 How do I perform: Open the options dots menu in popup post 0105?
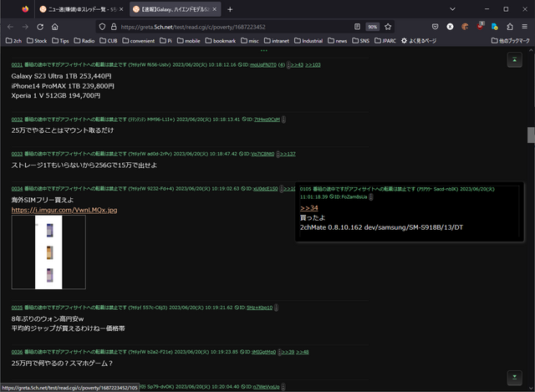click(371, 197)
